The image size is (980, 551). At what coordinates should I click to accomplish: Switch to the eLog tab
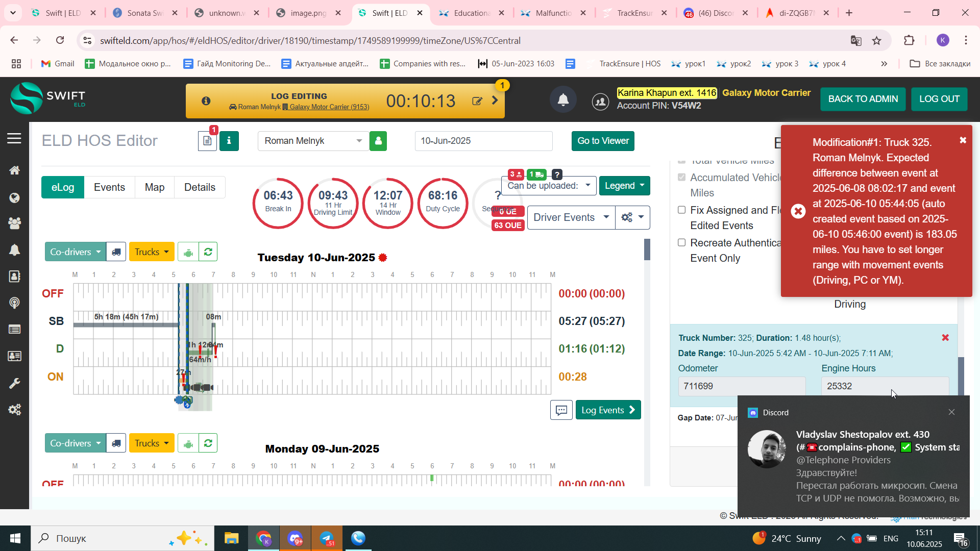63,187
